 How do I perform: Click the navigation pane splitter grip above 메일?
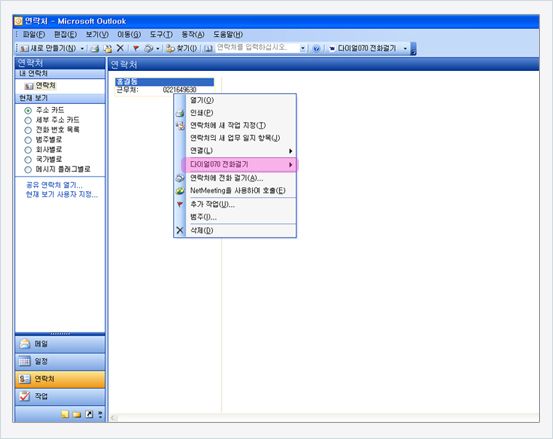pyautogui.click(x=60, y=334)
